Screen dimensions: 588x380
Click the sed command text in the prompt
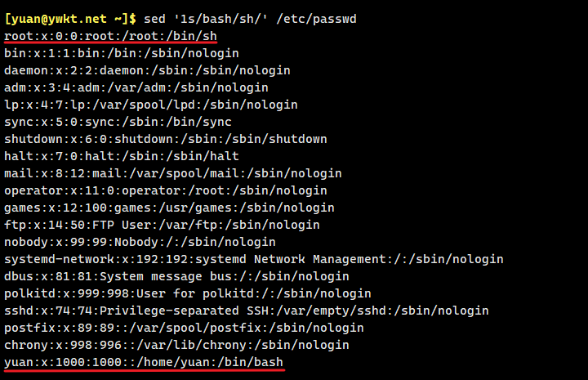click(x=248, y=18)
